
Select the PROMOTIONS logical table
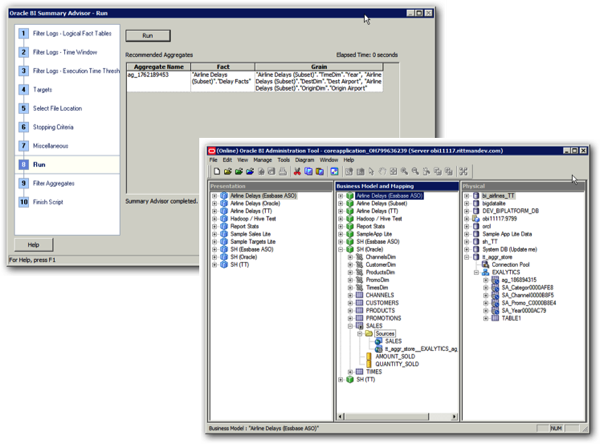tap(383, 318)
